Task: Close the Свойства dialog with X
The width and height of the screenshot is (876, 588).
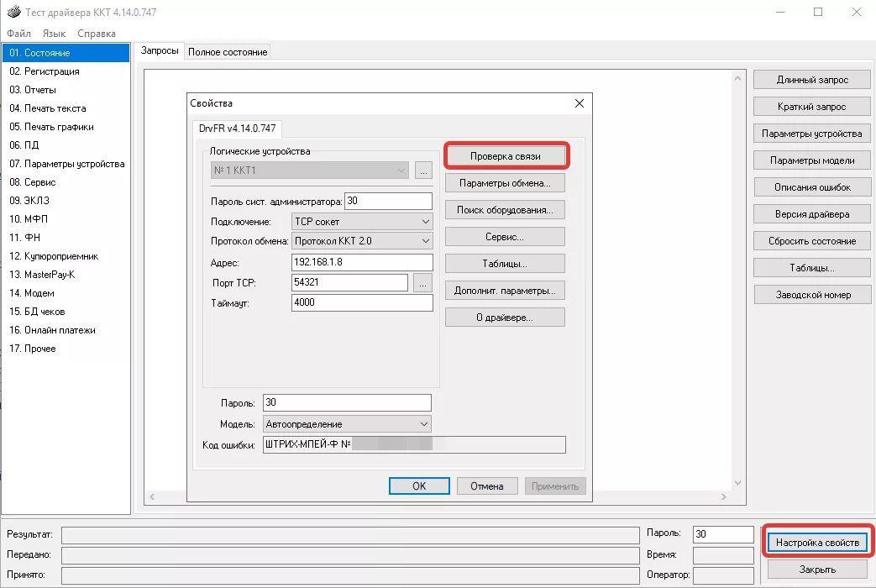Action: coord(580,103)
